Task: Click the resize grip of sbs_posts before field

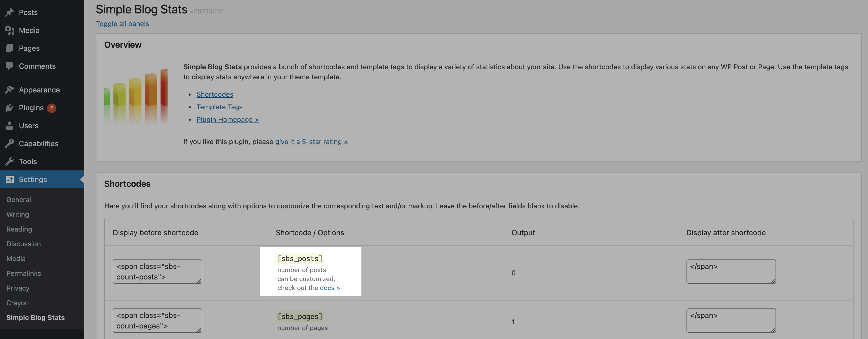Action: pyautogui.click(x=199, y=281)
